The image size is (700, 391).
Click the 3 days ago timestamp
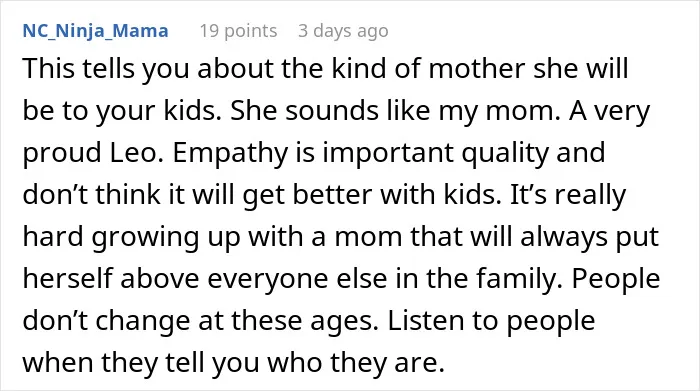343,31
